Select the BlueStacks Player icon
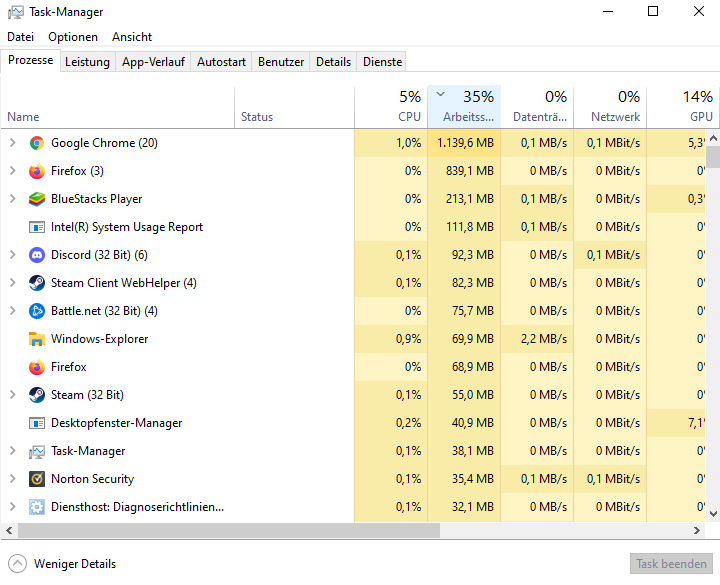Image resolution: width=720 pixels, height=585 pixels. coord(37,199)
